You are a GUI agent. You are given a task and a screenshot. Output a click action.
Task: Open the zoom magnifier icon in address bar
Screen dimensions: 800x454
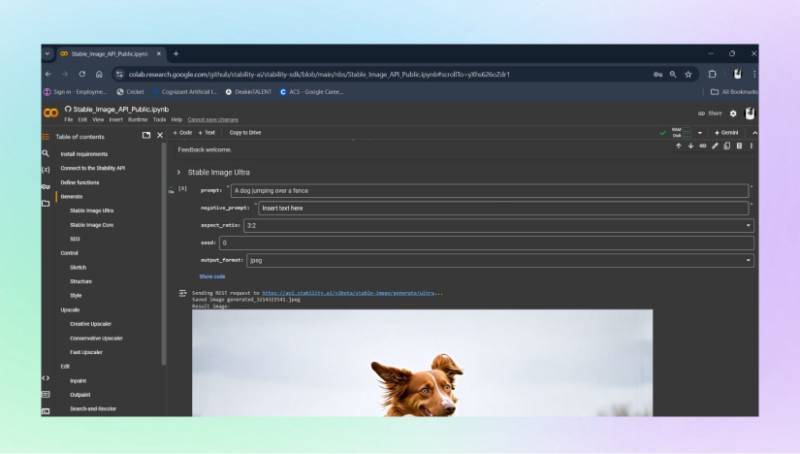(673, 74)
